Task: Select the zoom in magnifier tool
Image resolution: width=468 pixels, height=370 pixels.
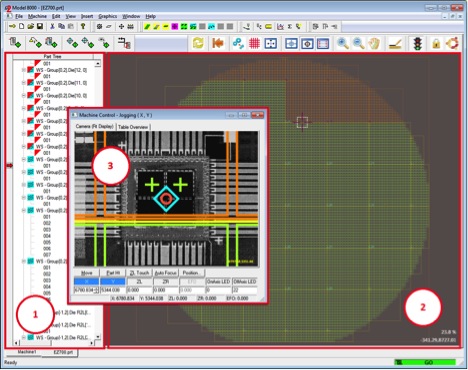Action: (343, 43)
